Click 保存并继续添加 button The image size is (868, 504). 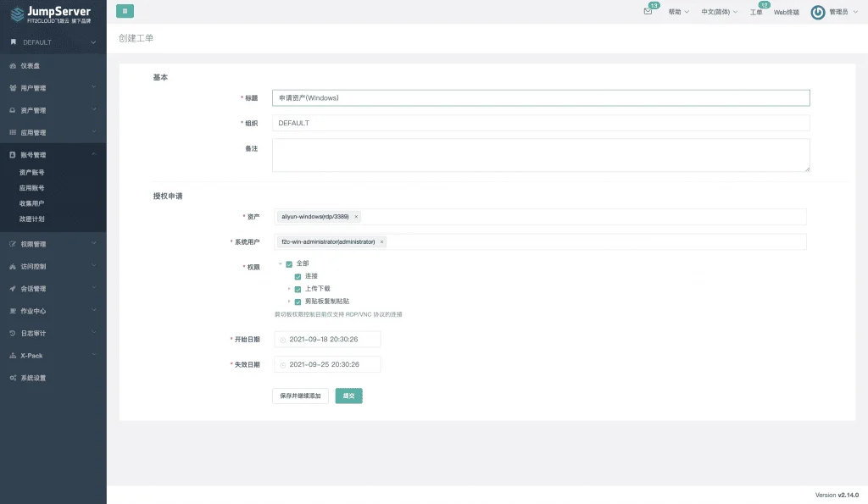point(300,396)
